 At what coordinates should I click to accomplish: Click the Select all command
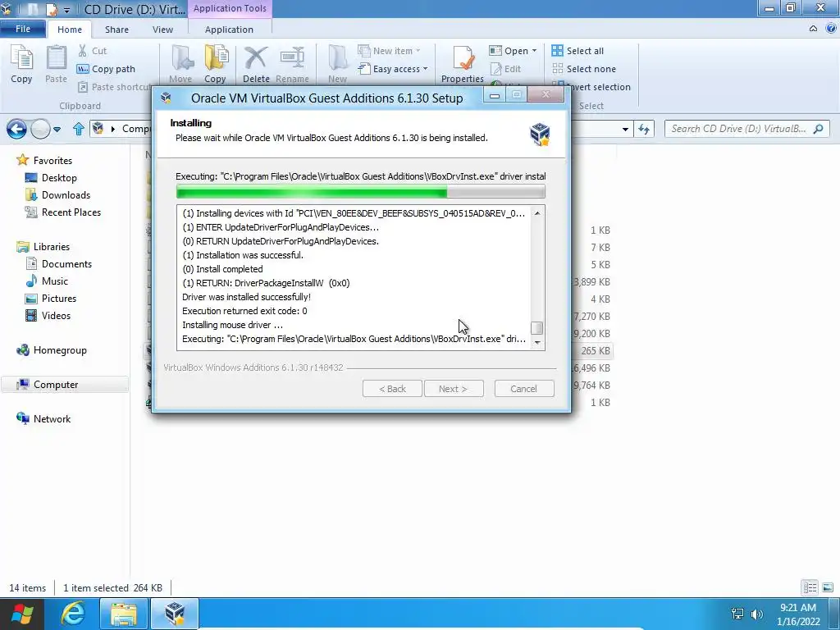[577, 51]
